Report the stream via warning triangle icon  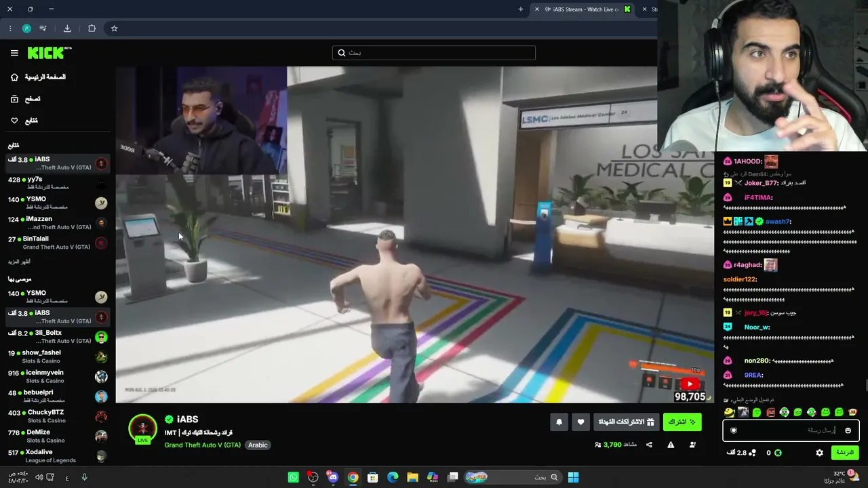[x=671, y=445]
